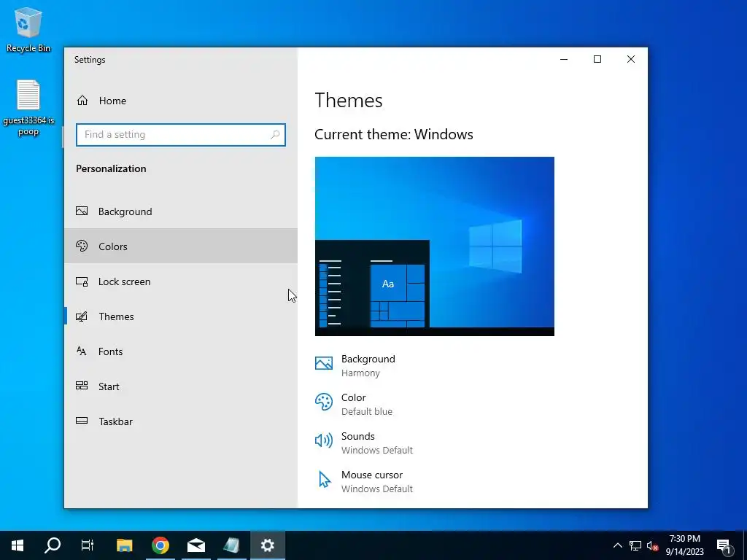Open the Mail app on taskbar
Viewport: 747px width, 560px height.
tap(196, 545)
